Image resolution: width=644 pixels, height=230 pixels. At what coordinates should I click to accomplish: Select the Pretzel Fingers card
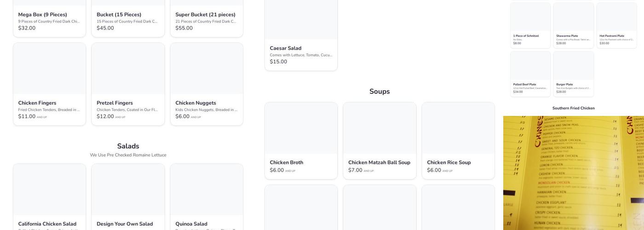[128, 84]
